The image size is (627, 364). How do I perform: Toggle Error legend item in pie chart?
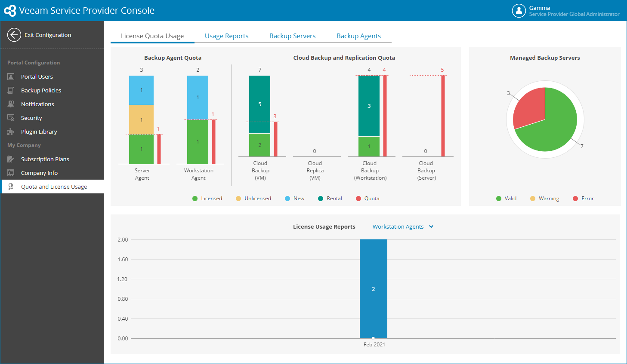pyautogui.click(x=583, y=199)
